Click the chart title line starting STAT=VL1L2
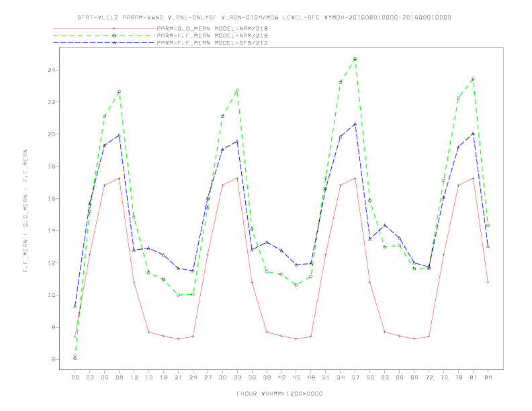This screenshot has height=411, width=532. coord(264,17)
